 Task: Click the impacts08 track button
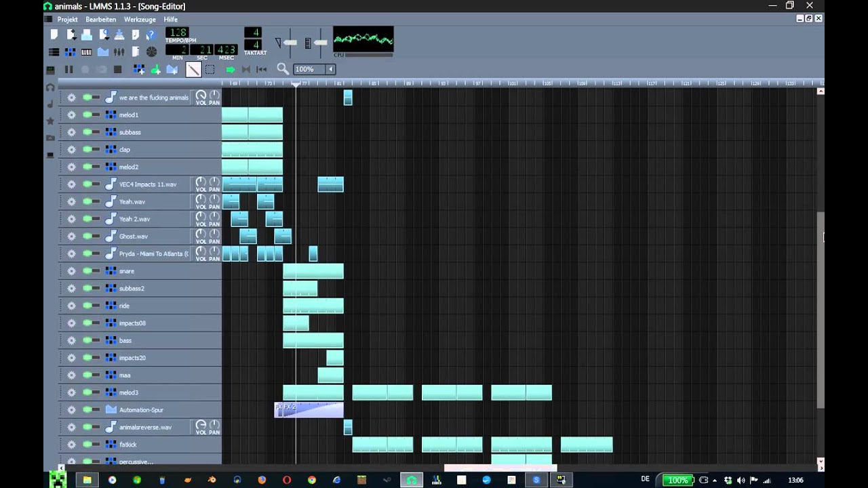[x=161, y=323]
